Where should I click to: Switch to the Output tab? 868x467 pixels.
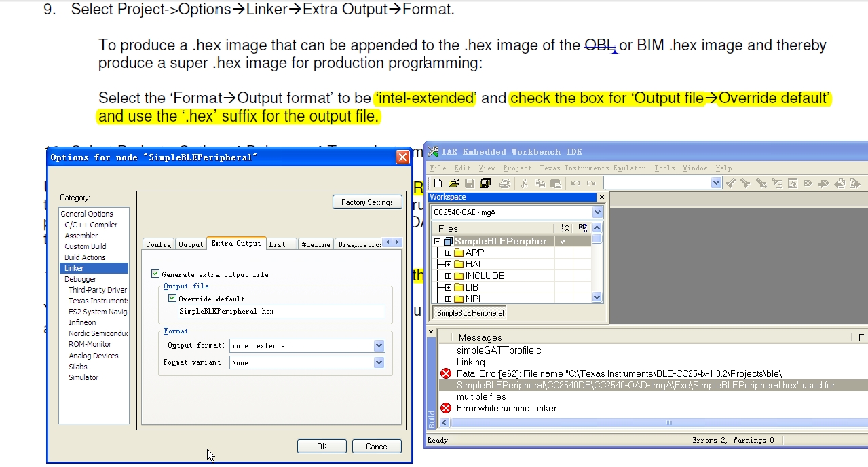point(191,244)
